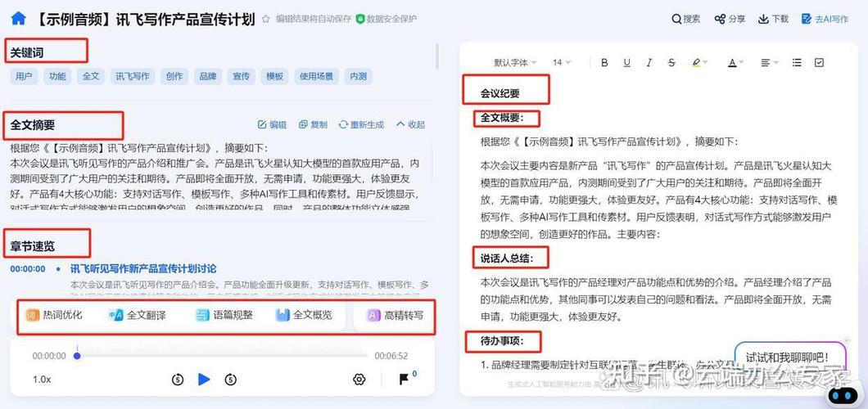Open highlight color picker
The width and height of the screenshot is (868, 409).
(699, 62)
